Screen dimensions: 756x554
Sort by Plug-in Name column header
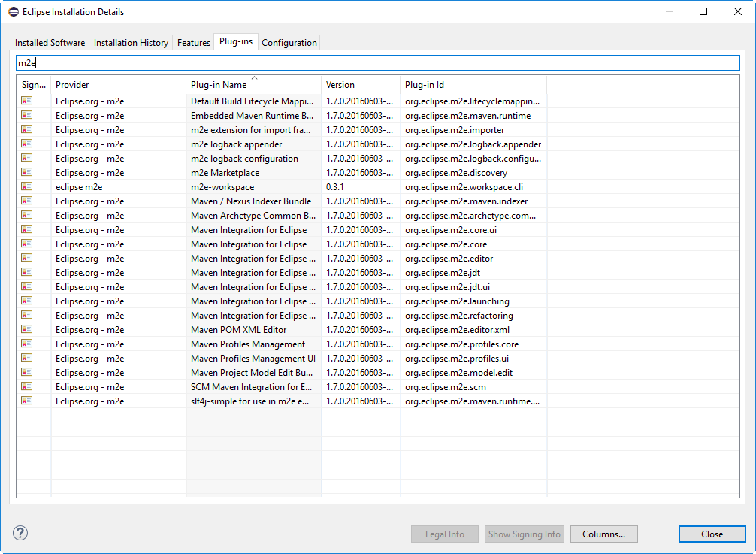[253, 84]
